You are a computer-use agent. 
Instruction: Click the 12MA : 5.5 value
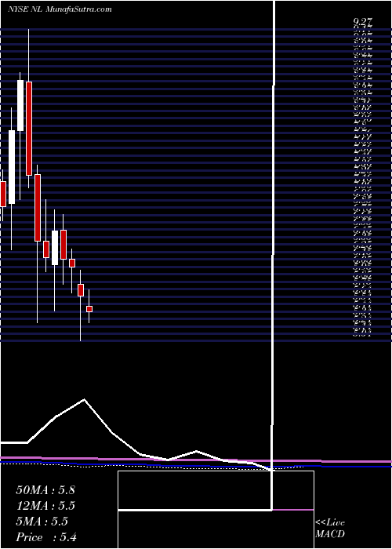[x=45, y=506]
